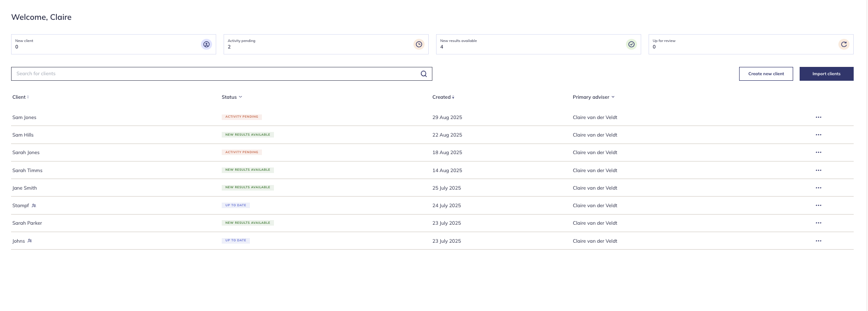Viewport: 868px width, 311px height.
Task: Click the adviser name in Sam Jones row
Action: pyautogui.click(x=595, y=117)
